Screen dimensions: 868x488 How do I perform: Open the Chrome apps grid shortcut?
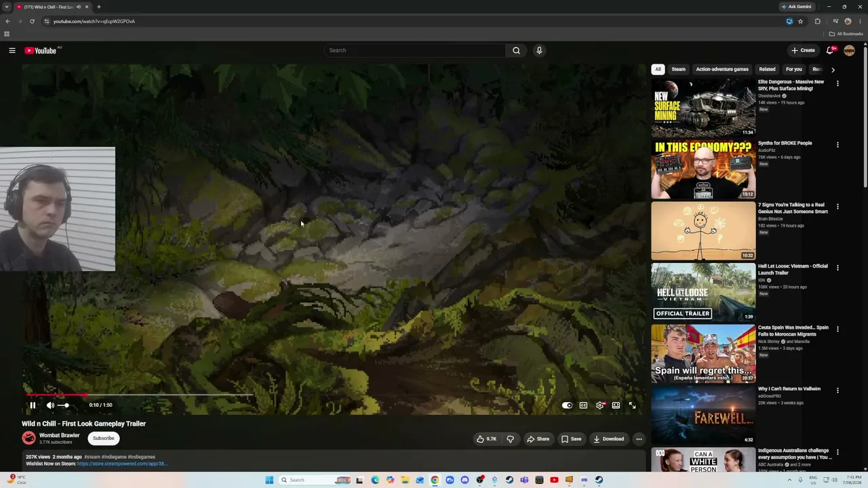(7, 34)
